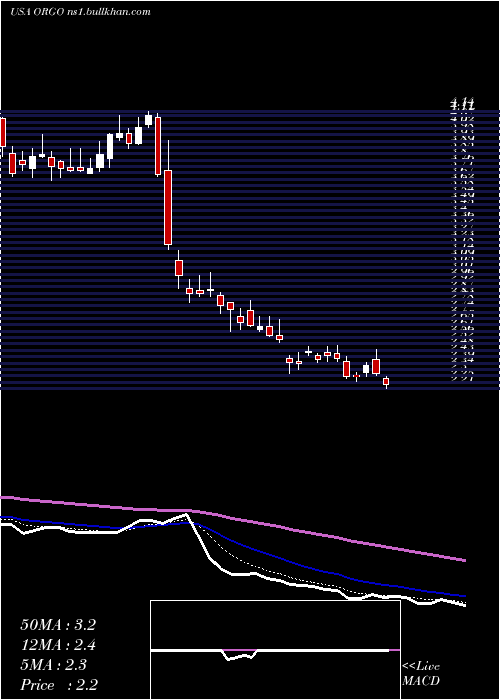Click the top price axis label 4.11

pos(462,105)
